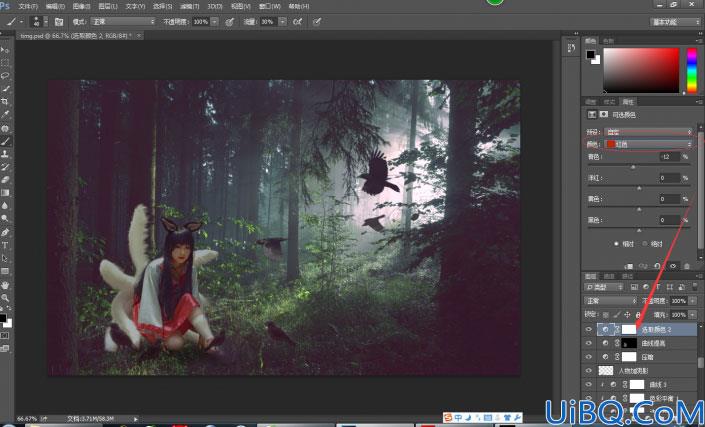Toggle pressure for opacity in options bar
Viewport: 705px width, 427px height.
[x=230, y=22]
